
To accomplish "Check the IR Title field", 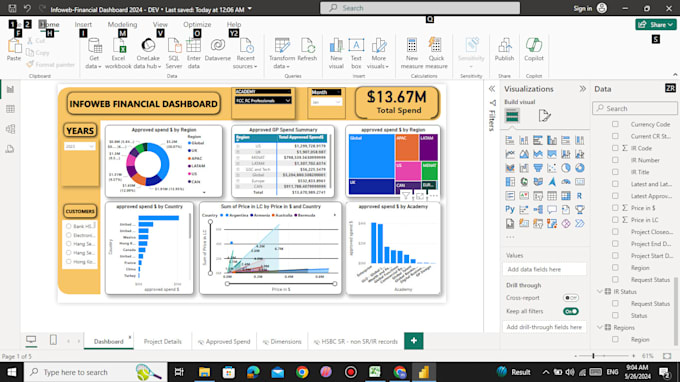I will (615, 172).
